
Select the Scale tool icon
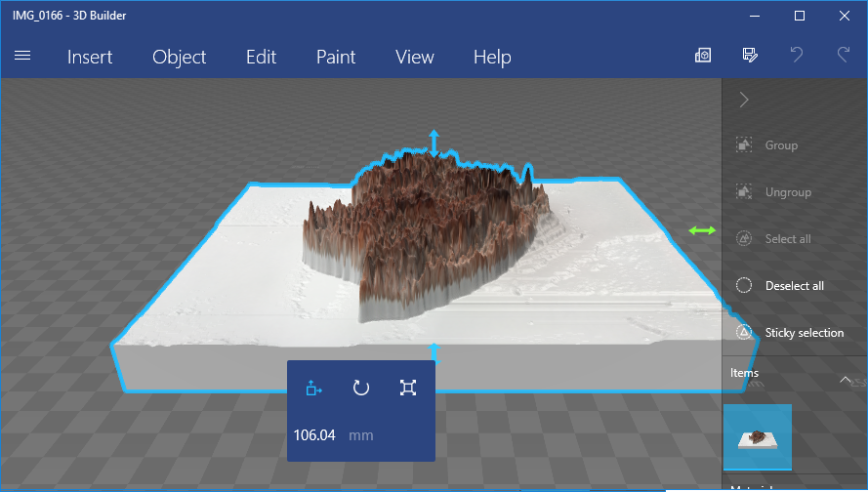[x=408, y=388]
